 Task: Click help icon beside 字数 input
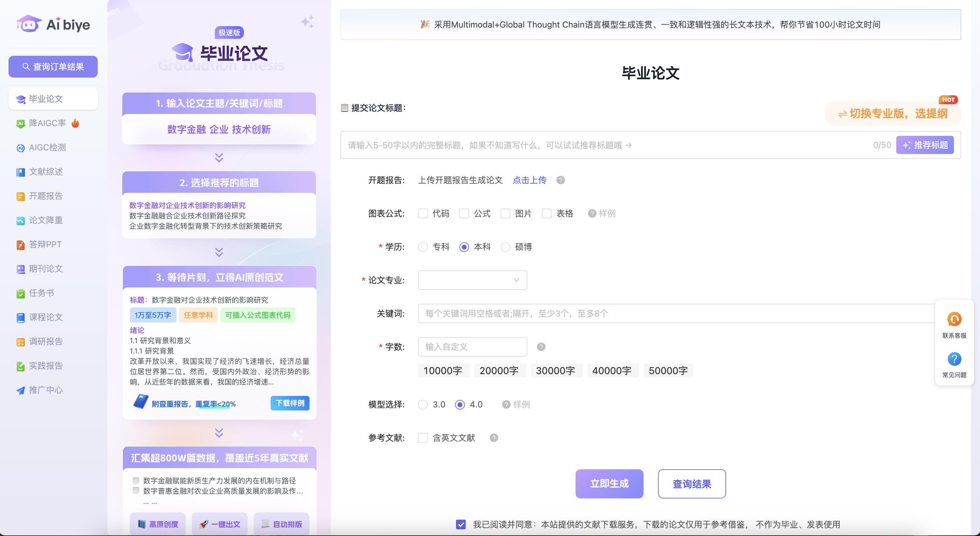pyautogui.click(x=541, y=347)
